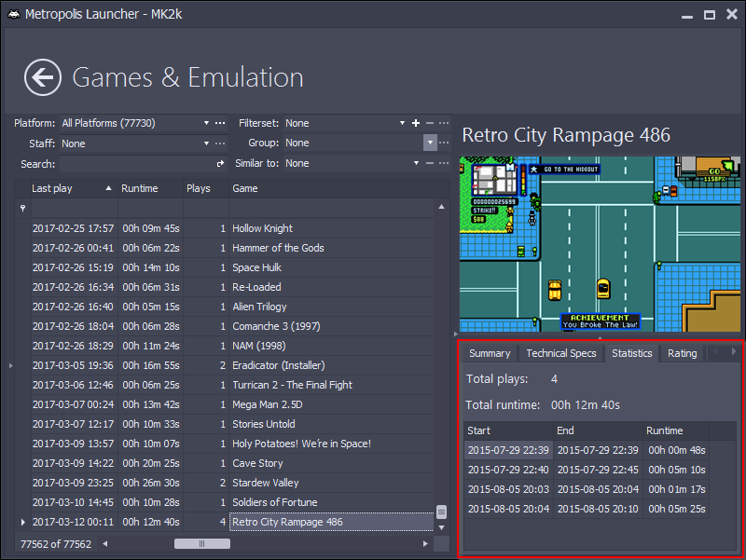Sort sessions by Runtime column header
Viewport: 746px width, 560px height.
pyautogui.click(x=676, y=430)
